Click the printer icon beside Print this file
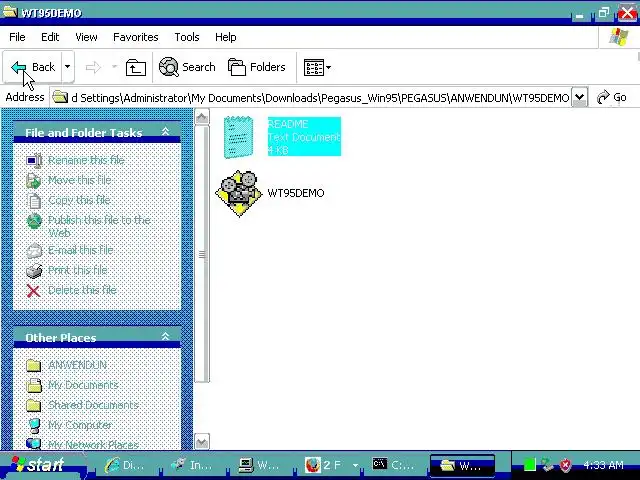Screen dimensions: 640x480 tap(34, 271)
